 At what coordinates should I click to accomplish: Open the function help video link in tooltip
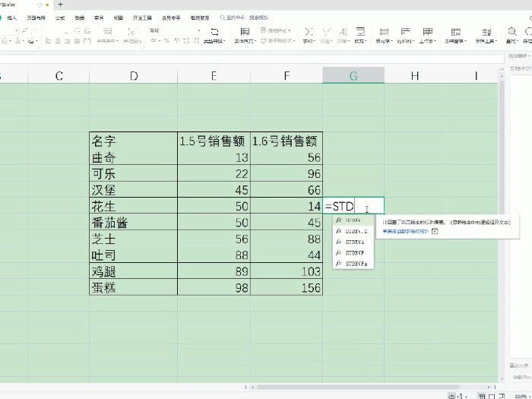(x=406, y=231)
